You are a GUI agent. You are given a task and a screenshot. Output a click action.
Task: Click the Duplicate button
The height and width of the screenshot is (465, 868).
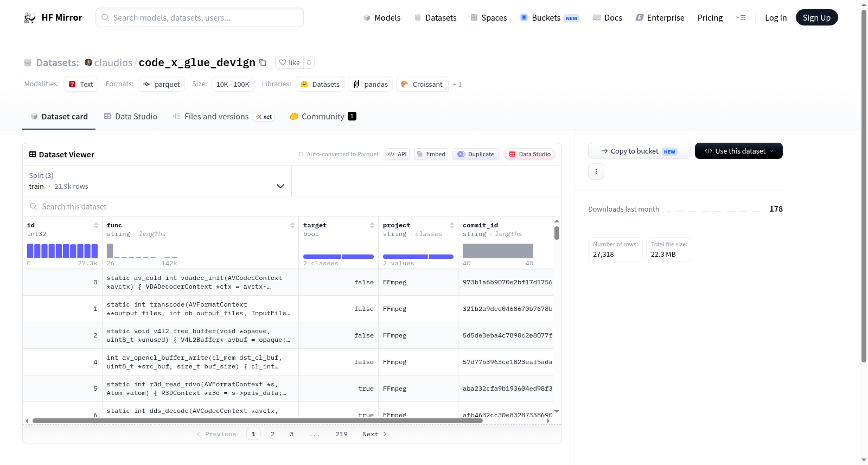pos(476,154)
